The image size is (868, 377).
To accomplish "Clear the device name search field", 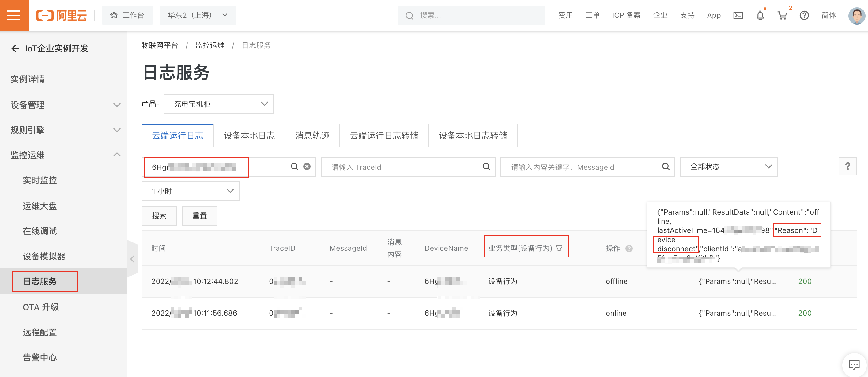I will pyautogui.click(x=307, y=166).
